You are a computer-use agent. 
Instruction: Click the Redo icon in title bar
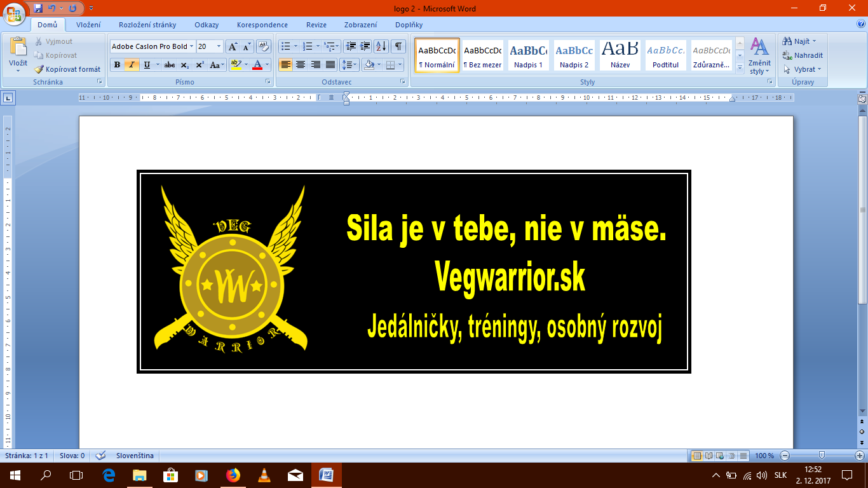pos(72,8)
